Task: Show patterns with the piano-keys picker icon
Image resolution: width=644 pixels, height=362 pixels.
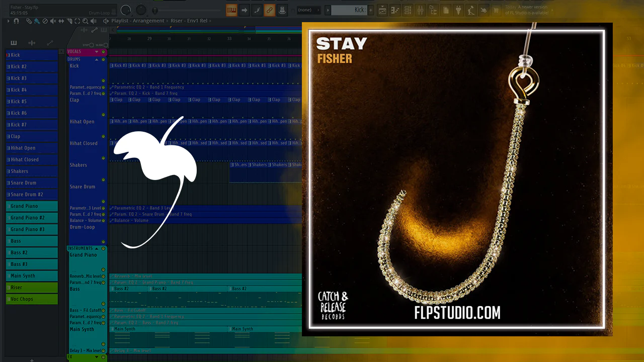Action: coord(14,43)
